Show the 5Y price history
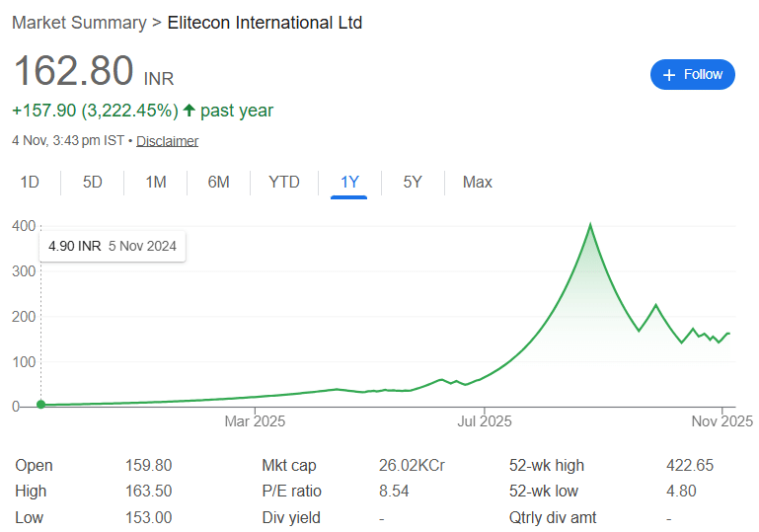The height and width of the screenshot is (532, 759). (x=413, y=182)
